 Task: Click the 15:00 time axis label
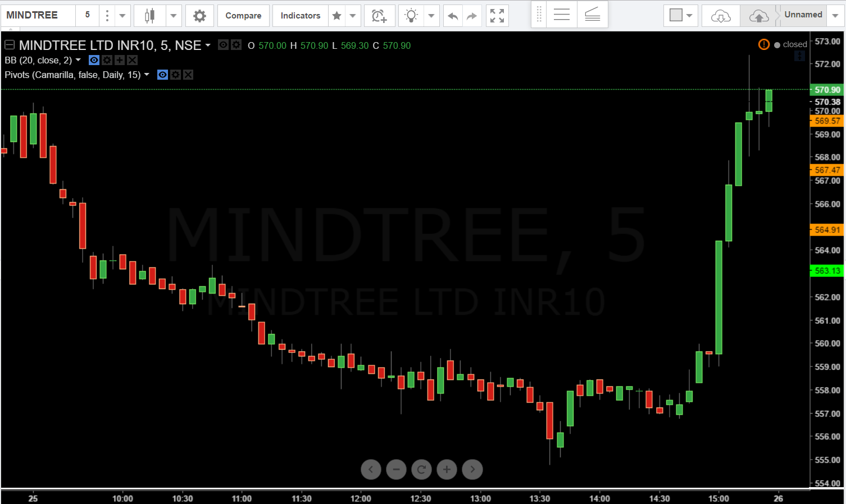click(x=718, y=498)
